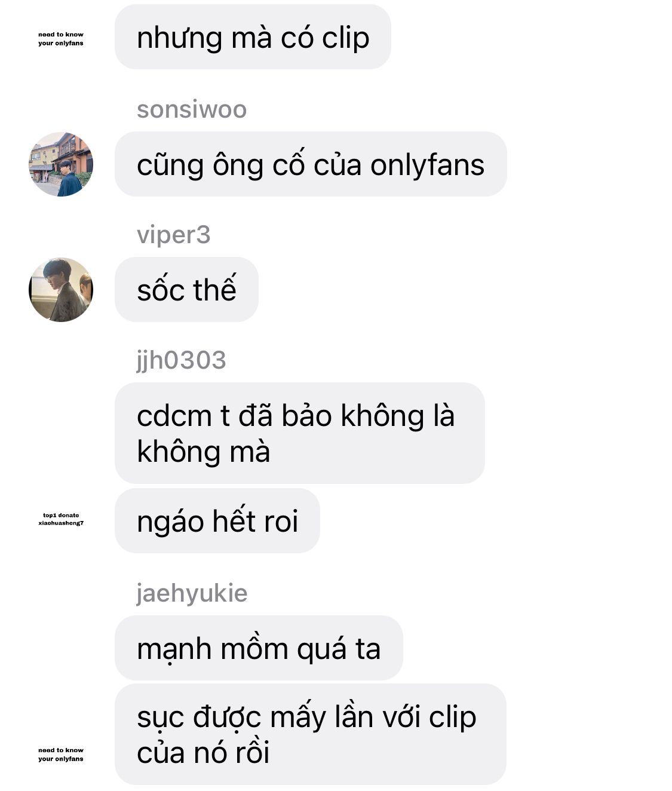Select the 'mạnh mồm quá ta' message
The height and width of the screenshot is (791, 672).
tap(259, 648)
